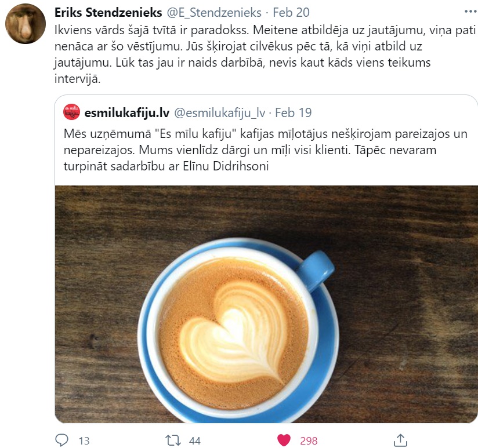The width and height of the screenshot is (478, 448).
Task: Open the latte heart coffee photo
Action: 266,304
